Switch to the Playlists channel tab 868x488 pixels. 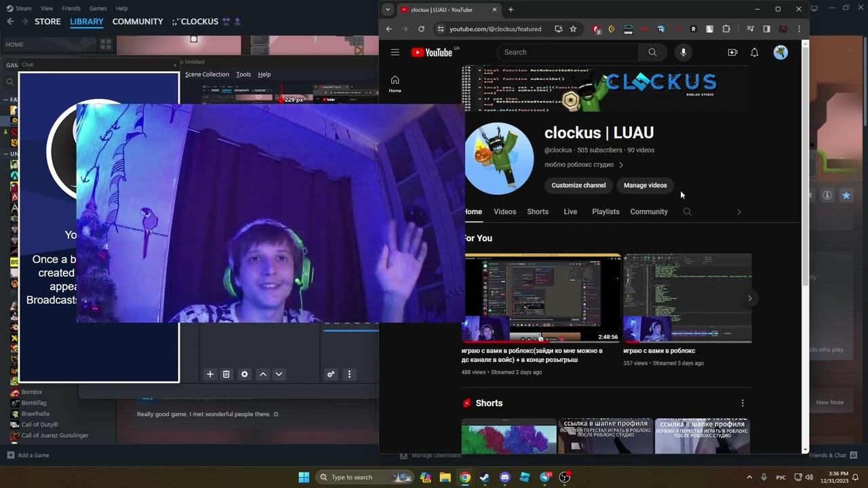pyautogui.click(x=606, y=211)
